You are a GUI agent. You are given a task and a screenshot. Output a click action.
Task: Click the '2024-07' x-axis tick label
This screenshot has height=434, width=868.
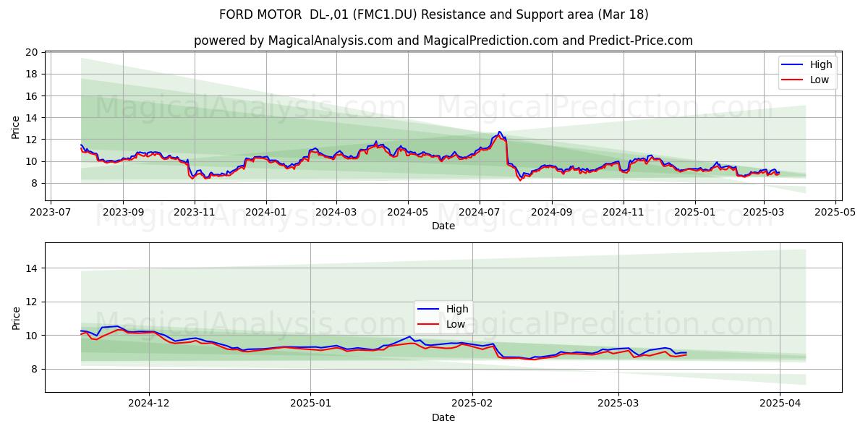[x=479, y=213]
